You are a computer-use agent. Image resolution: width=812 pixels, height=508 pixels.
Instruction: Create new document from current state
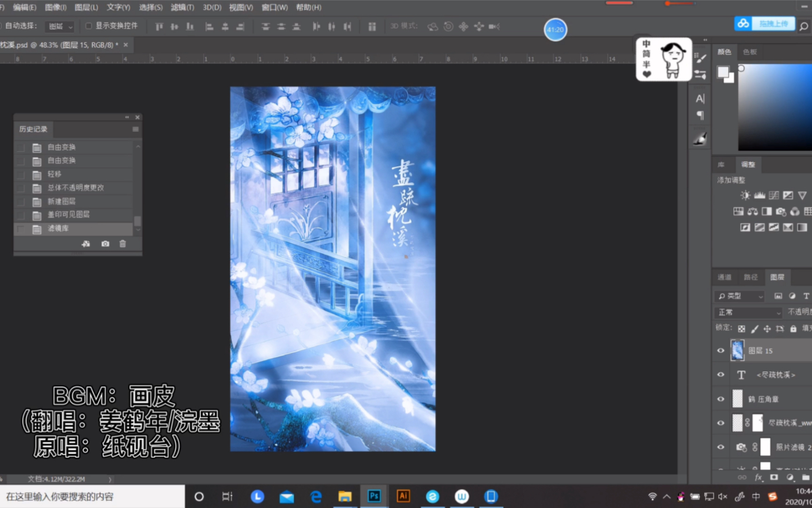point(86,243)
